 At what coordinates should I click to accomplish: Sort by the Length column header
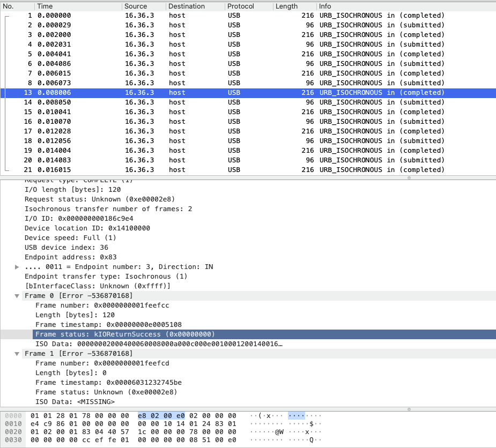click(x=294, y=6)
